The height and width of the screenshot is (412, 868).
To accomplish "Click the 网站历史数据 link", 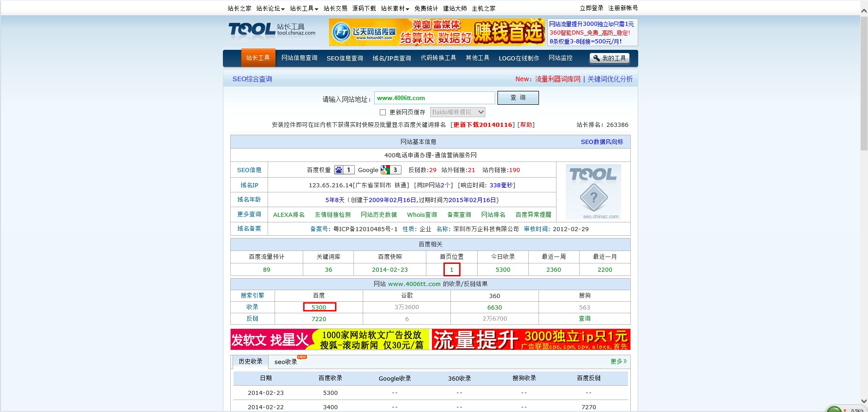I will pos(379,215).
